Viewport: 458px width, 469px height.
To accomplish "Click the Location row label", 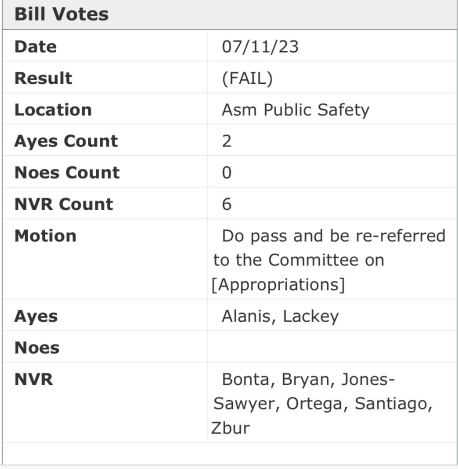I will [x=53, y=110].
